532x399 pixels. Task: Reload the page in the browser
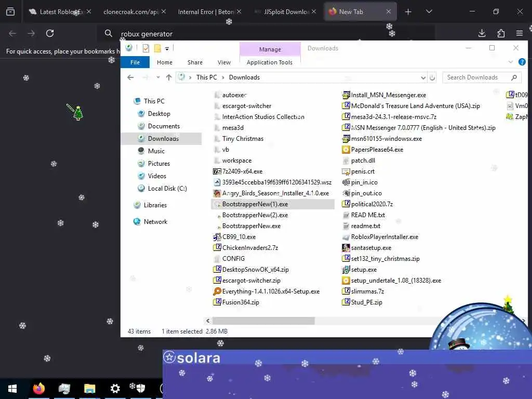tap(50, 33)
